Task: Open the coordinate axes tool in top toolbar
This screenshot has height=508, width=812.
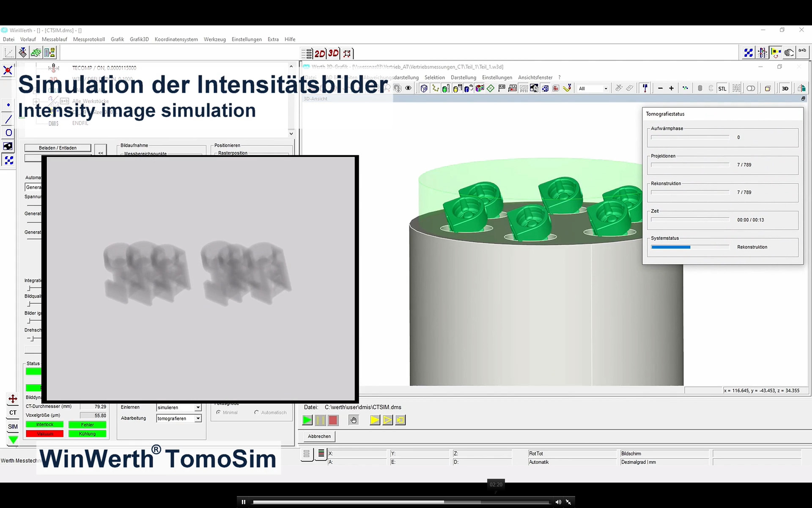Action: pyautogui.click(x=9, y=52)
